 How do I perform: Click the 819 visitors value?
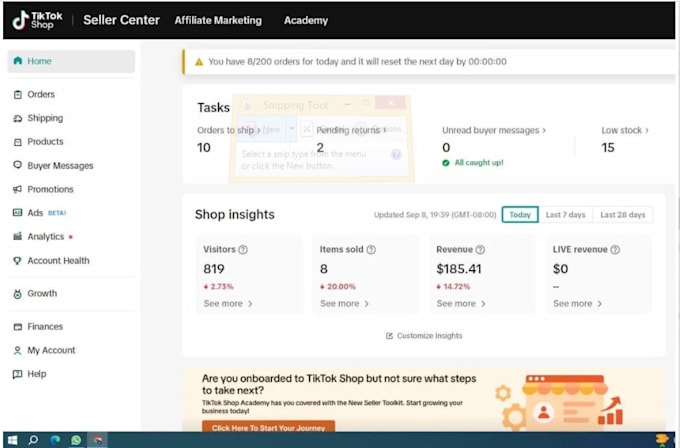point(214,269)
